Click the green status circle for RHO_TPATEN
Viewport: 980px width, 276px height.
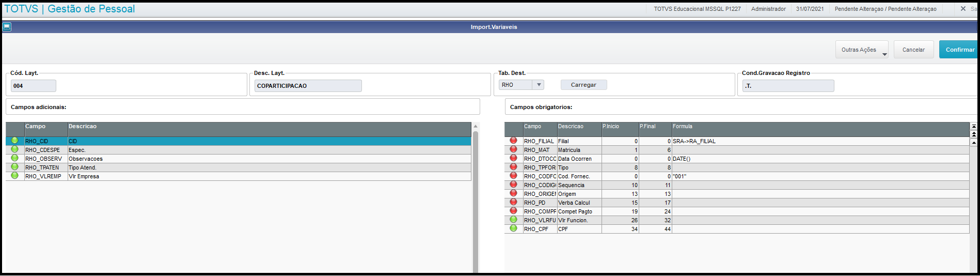[x=14, y=167]
